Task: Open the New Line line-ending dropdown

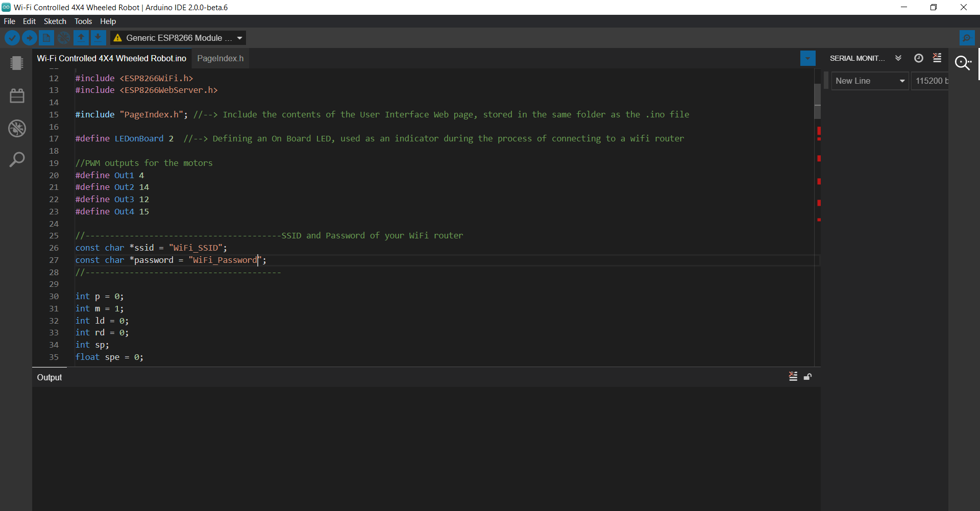Action: (x=870, y=81)
